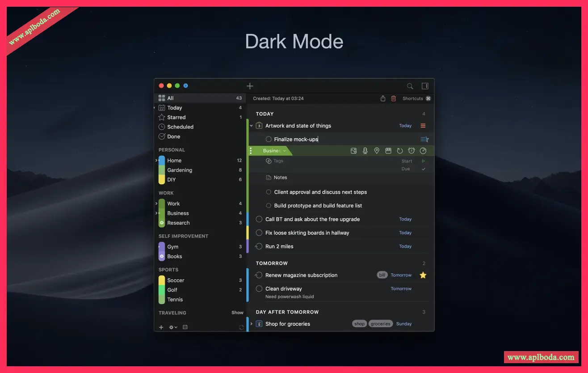The height and width of the screenshot is (373, 588).
Task: Click the green Start play arrow
Action: 424,161
